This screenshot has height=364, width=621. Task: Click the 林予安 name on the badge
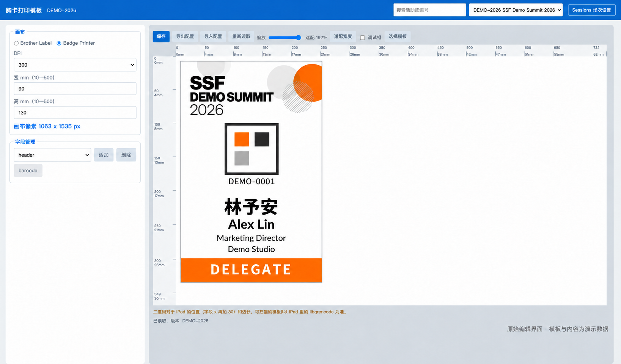tap(251, 207)
